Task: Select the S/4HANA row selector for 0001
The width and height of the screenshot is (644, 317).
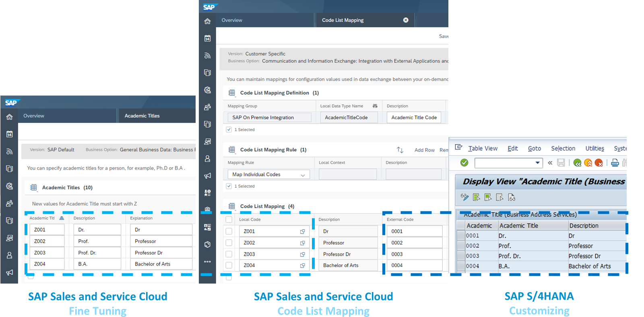Action: 461,236
